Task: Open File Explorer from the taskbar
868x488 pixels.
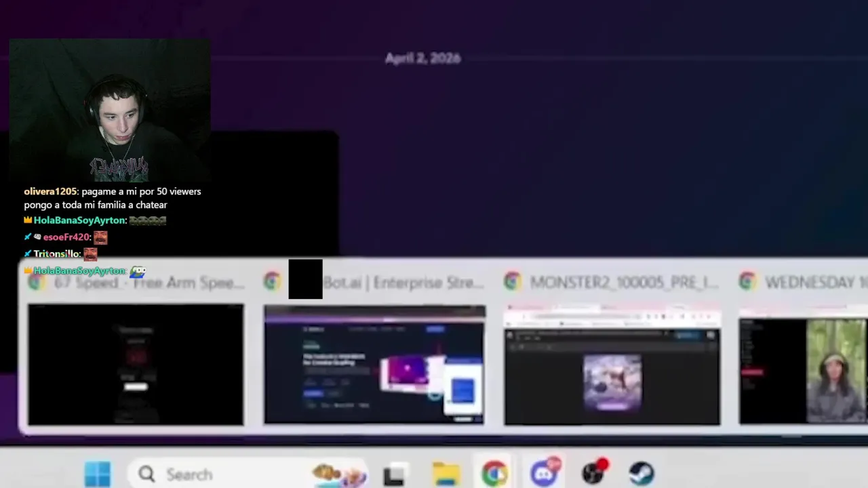Action: pos(446,474)
